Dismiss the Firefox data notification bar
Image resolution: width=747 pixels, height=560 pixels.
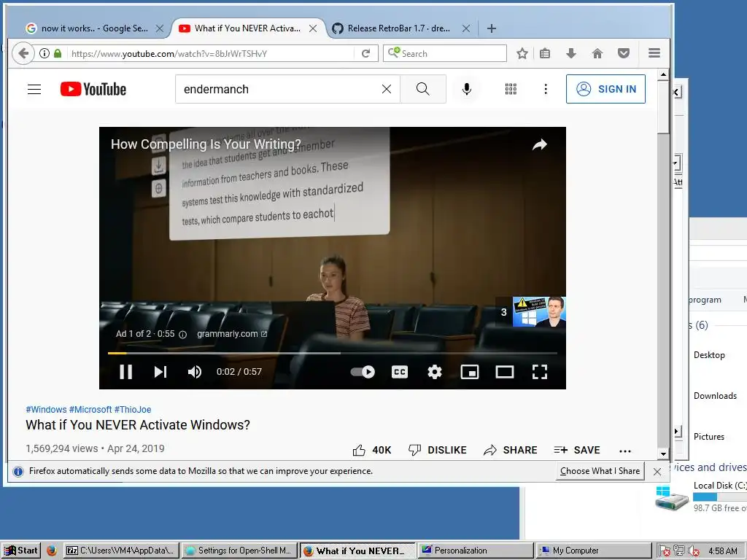point(657,472)
